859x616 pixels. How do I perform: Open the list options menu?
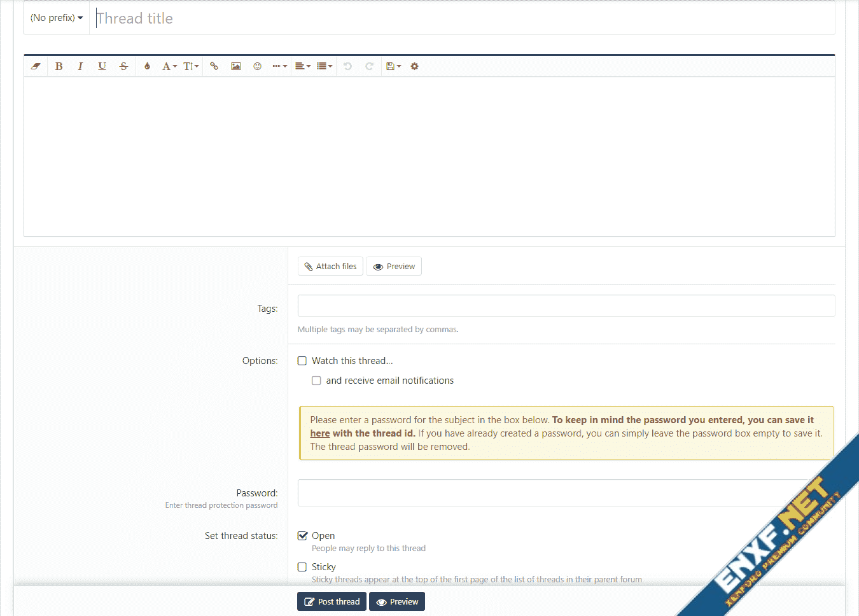click(325, 66)
